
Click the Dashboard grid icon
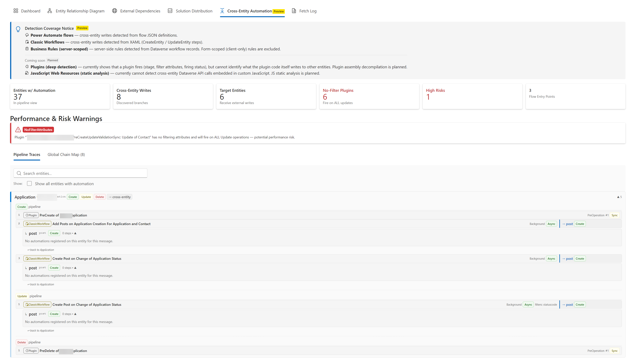[16, 11]
